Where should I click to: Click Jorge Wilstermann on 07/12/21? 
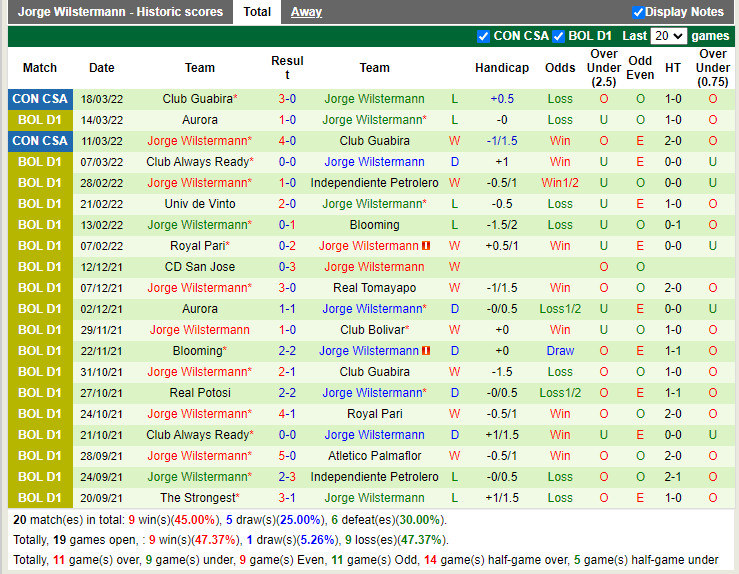point(199,288)
